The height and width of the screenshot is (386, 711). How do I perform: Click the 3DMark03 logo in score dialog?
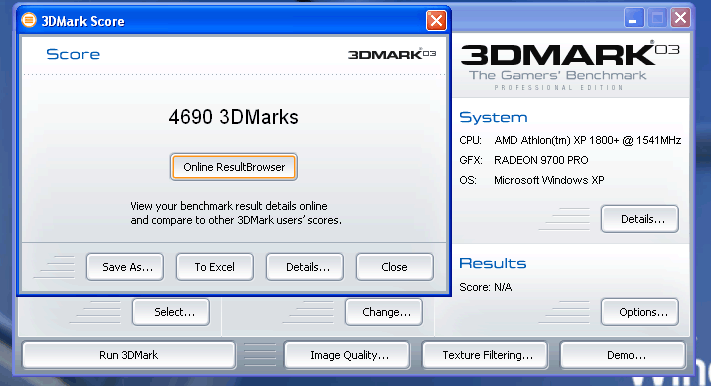392,54
